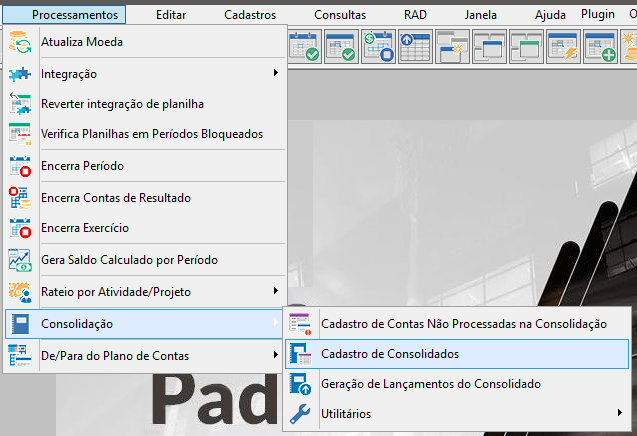Open the RAD menu
637x436 pixels.
415,15
